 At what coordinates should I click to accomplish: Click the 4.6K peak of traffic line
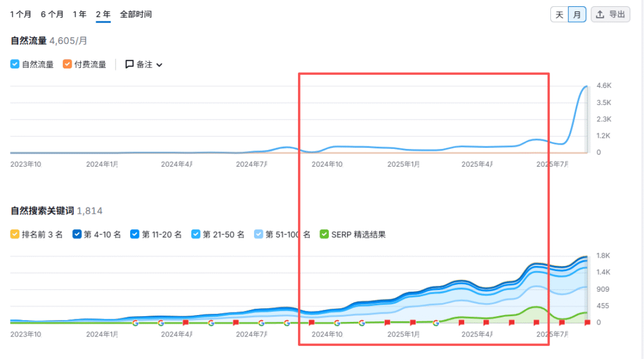(586, 87)
